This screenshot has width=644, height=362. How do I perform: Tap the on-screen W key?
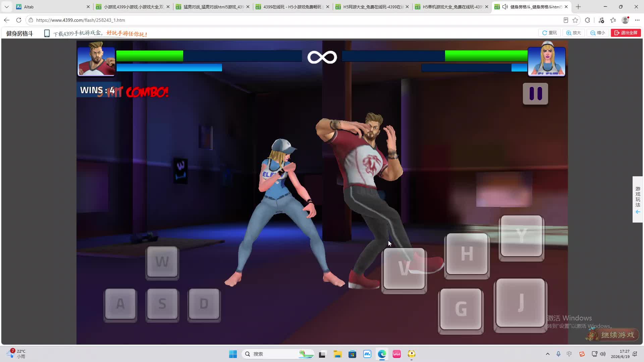(162, 262)
